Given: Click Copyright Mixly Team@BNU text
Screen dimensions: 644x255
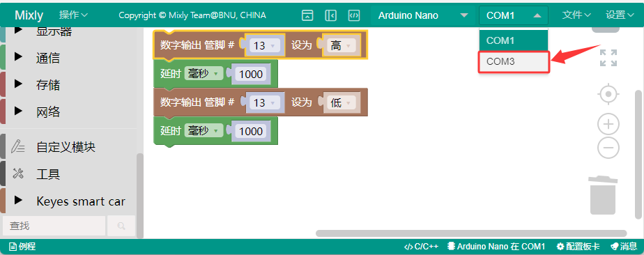Looking at the screenshot, I should [x=192, y=15].
